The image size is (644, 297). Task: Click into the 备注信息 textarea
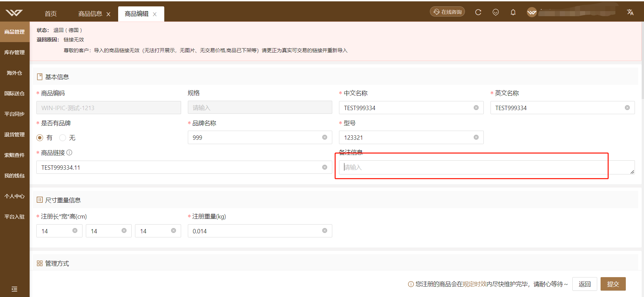pyautogui.click(x=487, y=167)
